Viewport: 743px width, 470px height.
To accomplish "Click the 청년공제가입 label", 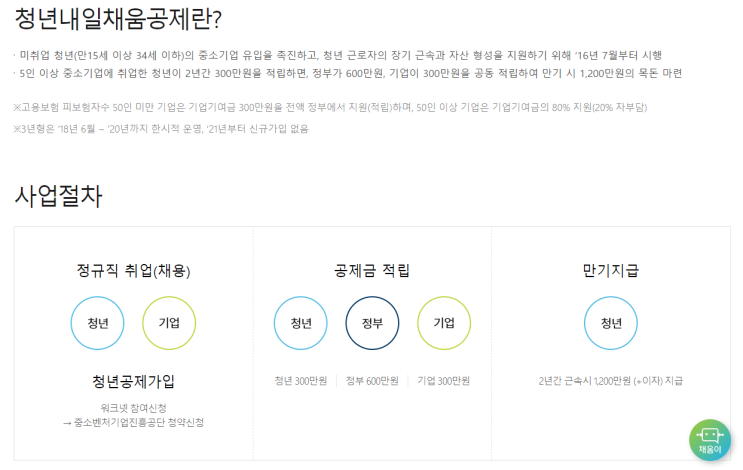I will pos(134,381).
